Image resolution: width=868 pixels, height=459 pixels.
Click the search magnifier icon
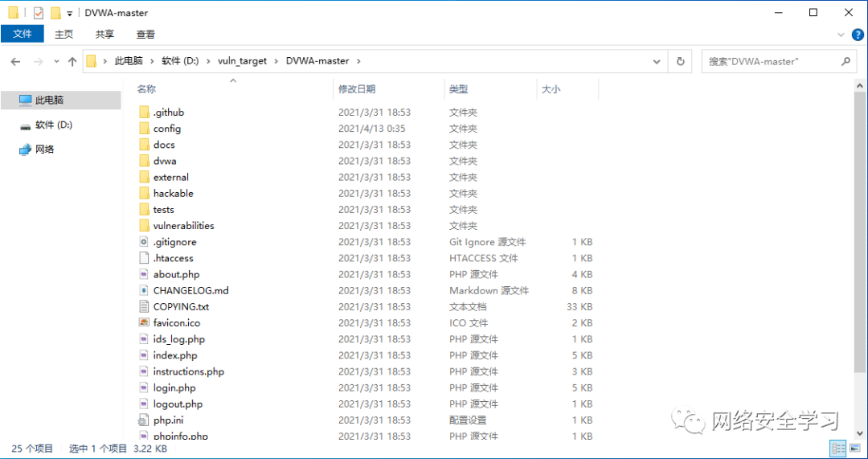click(845, 61)
